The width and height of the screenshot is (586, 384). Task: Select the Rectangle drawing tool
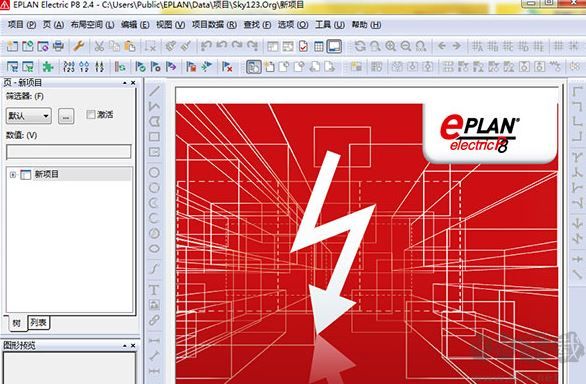click(x=154, y=136)
